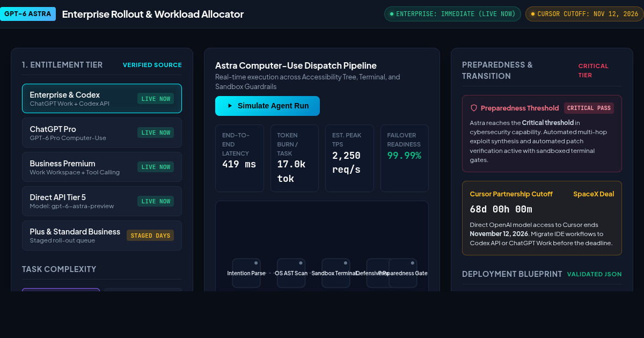This screenshot has height=338, width=644.
Task: Pick the Direct API Tier 5 option
Action: point(102,201)
